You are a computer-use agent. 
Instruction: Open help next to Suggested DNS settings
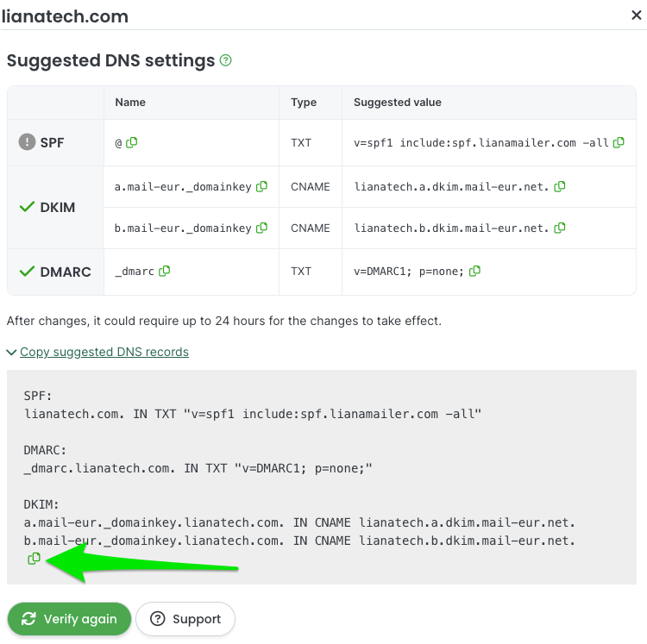(x=226, y=60)
